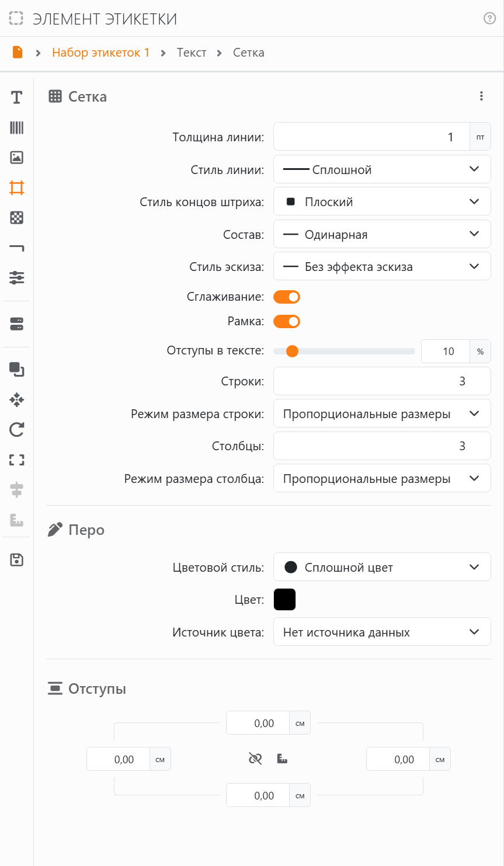504x866 pixels.
Task: Click the grid icon beside Сетка heading
Action: coord(55,96)
